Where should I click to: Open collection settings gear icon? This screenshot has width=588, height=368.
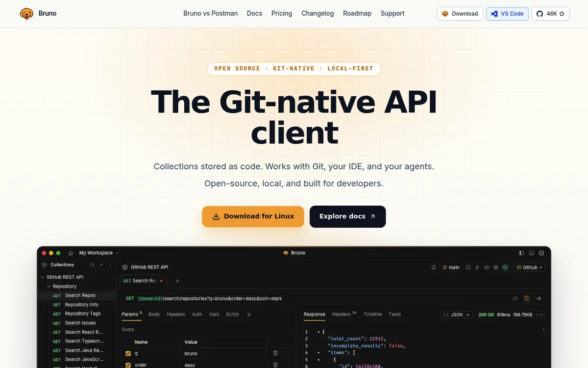[496, 267]
